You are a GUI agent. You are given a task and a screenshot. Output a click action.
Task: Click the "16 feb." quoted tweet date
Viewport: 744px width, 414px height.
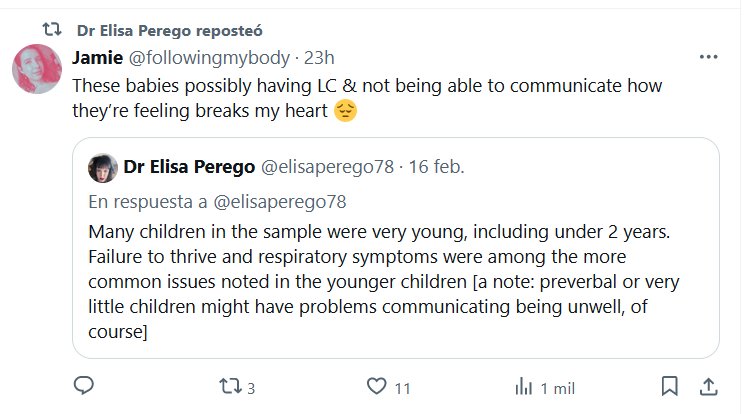(436, 165)
